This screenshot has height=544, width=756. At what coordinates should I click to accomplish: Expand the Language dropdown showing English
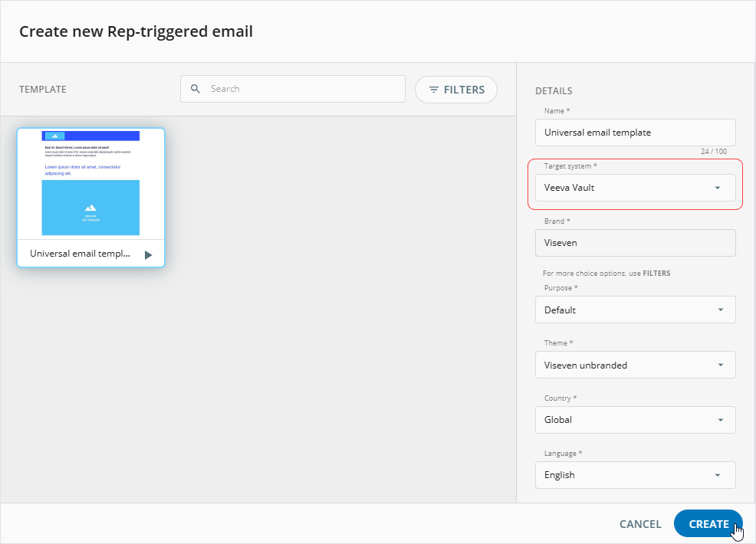point(635,475)
